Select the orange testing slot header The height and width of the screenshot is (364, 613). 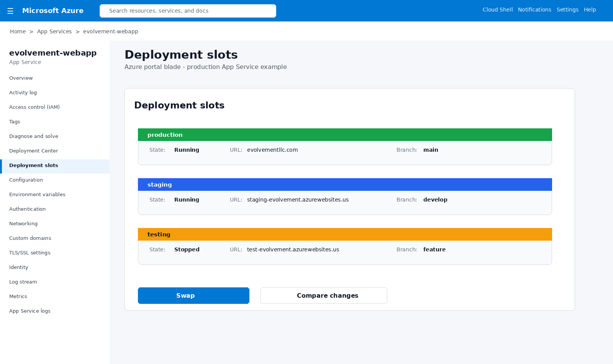pyautogui.click(x=345, y=234)
